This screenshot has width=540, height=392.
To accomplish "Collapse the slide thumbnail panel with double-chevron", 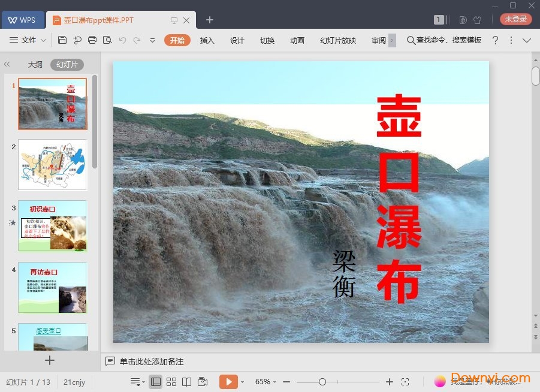I will tap(7, 64).
